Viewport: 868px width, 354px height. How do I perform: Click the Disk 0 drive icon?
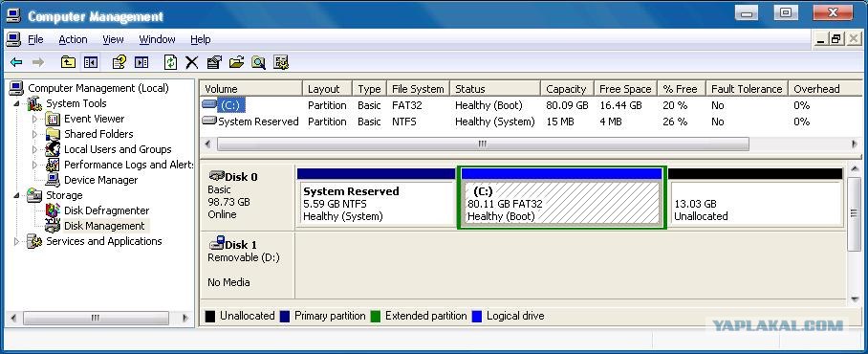pos(216,176)
